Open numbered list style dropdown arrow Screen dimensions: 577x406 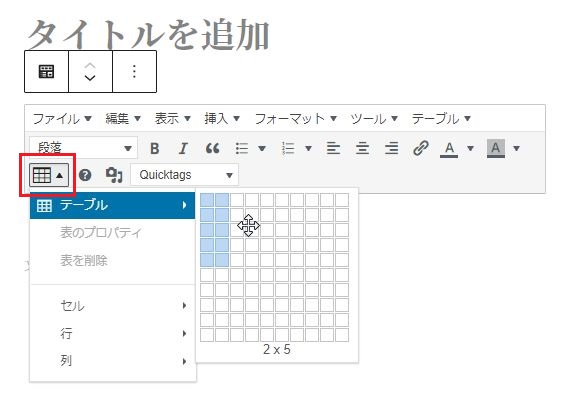pyautogui.click(x=308, y=149)
